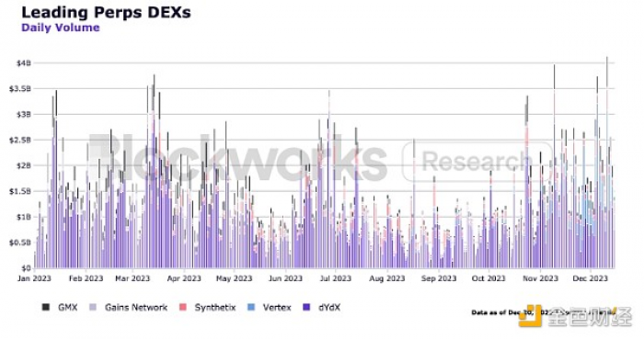This screenshot has width=644, height=339.
Task: Toggle the Gains Network legend label
Action: point(136,307)
